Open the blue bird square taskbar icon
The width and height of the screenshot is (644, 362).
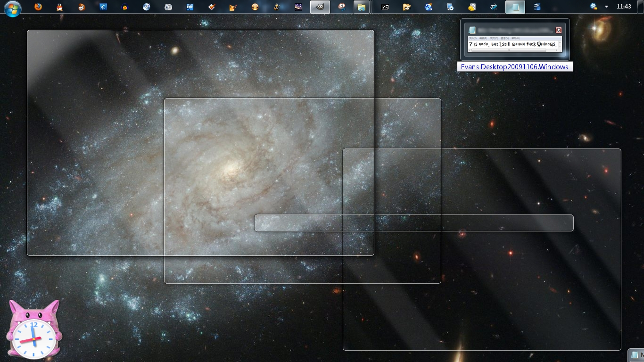click(103, 7)
